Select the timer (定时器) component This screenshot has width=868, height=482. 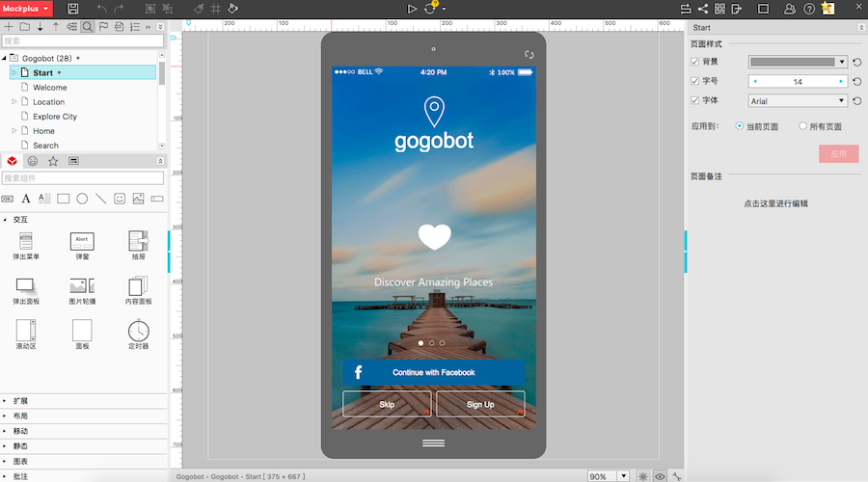point(138,335)
